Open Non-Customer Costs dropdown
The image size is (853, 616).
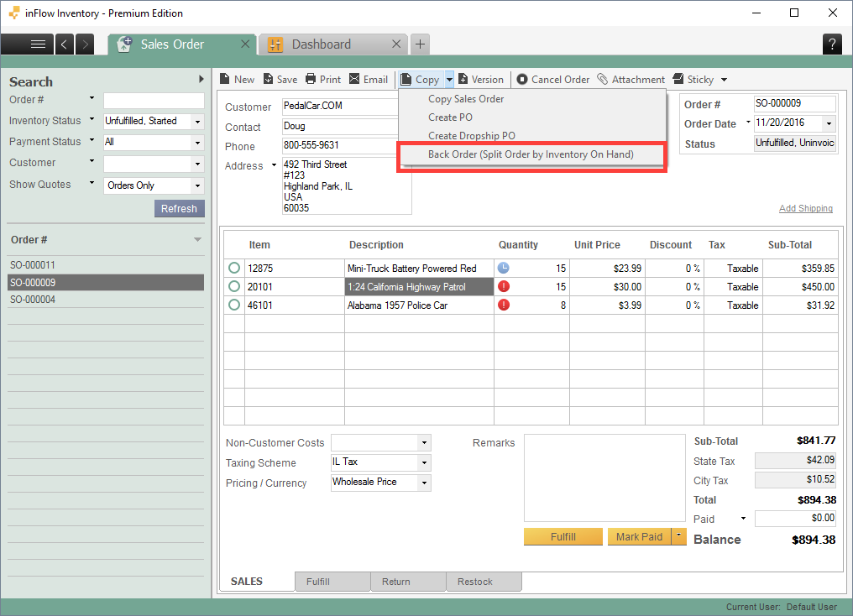pos(424,442)
